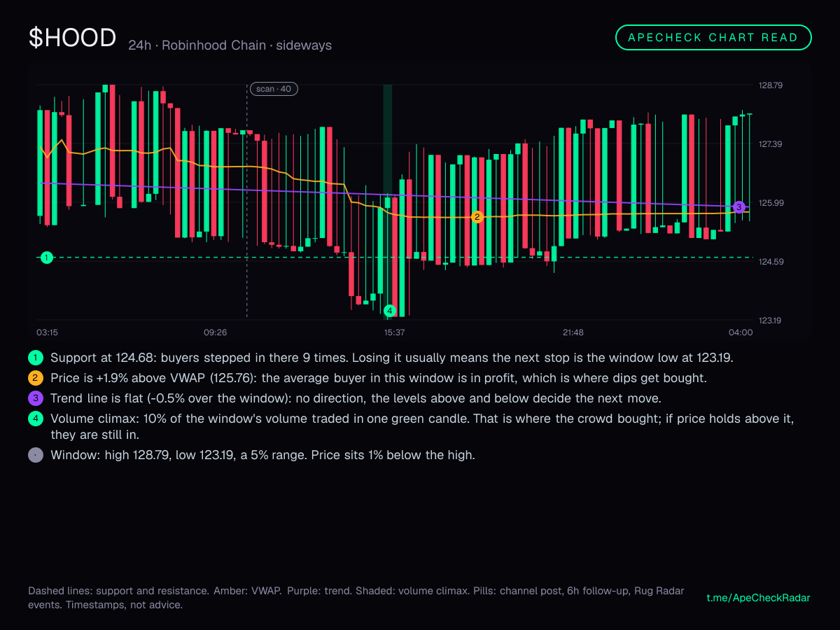Click the 123.19 price axis label
Viewport: 840px width, 630px height.
[771, 321]
